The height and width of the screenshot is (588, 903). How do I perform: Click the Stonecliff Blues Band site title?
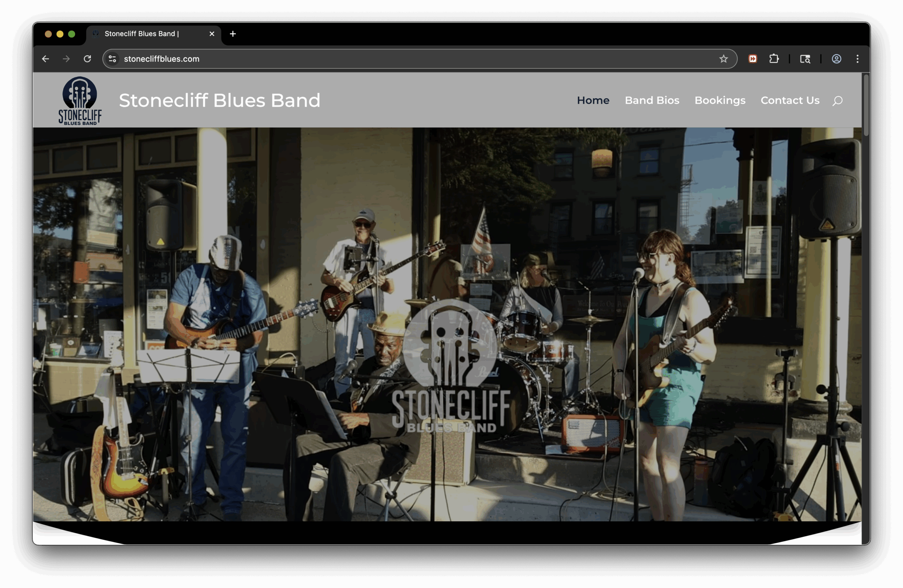coord(220,101)
